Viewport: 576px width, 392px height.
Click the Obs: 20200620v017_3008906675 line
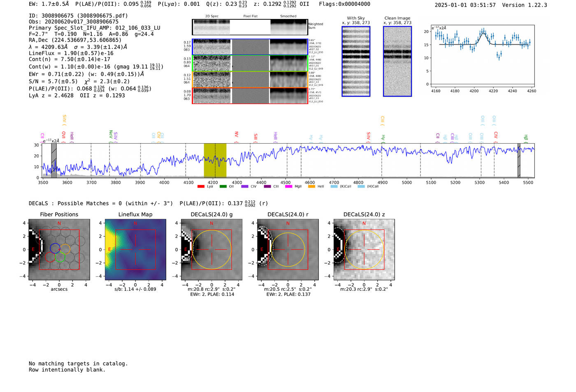(74, 22)
